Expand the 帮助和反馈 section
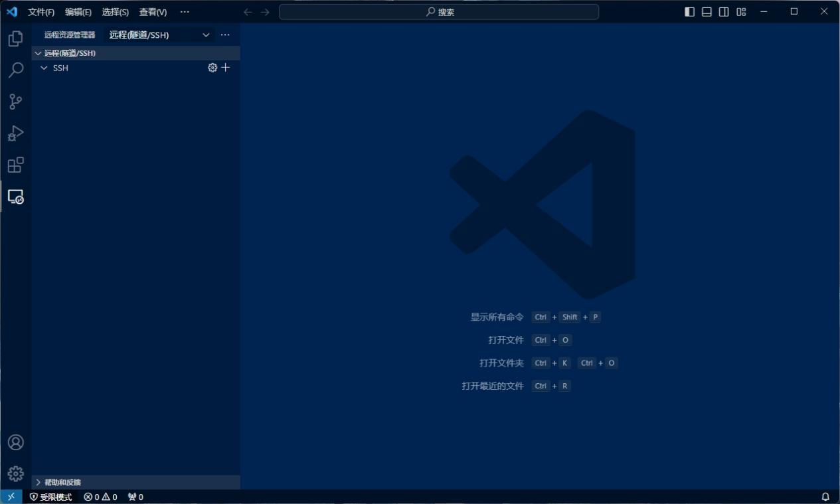 tap(136, 482)
